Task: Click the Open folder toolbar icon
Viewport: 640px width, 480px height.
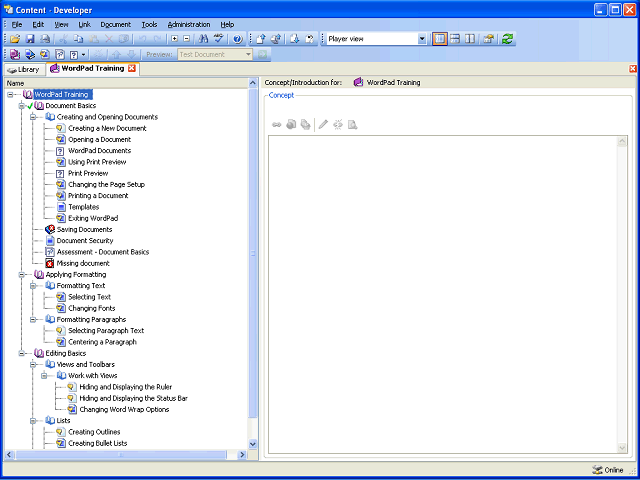Action: click(x=15, y=39)
